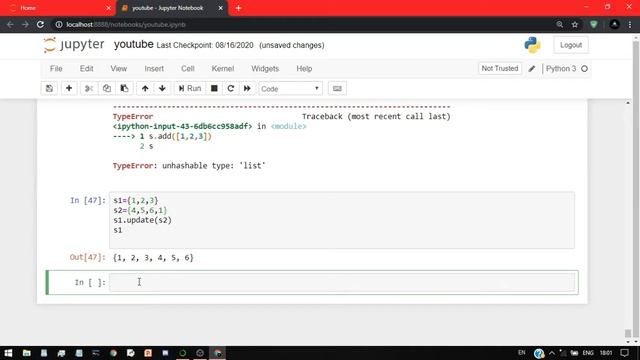Cut selected cells with scissors icon

tap(89, 89)
